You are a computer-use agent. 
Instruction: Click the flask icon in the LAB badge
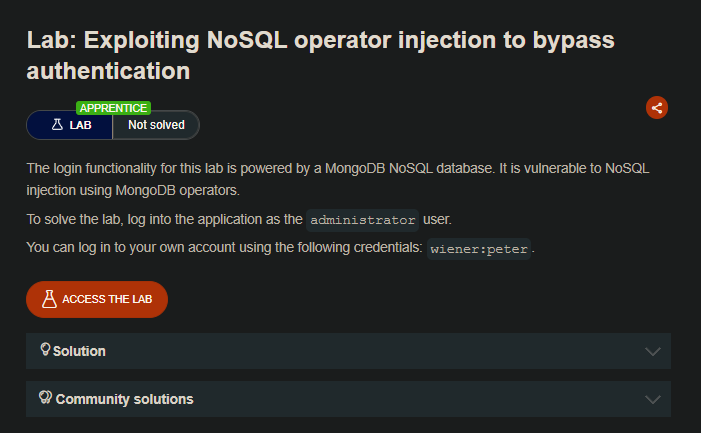coord(57,125)
